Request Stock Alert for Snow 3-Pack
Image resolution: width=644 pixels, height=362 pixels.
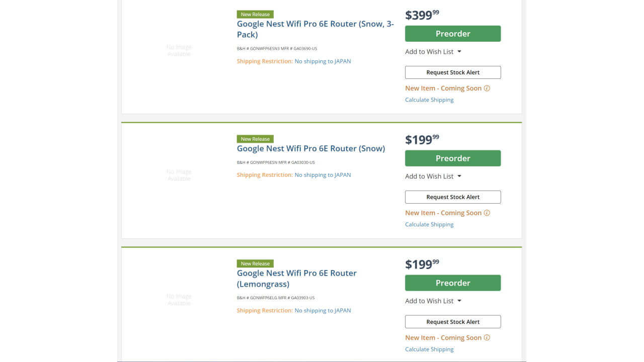pos(453,72)
